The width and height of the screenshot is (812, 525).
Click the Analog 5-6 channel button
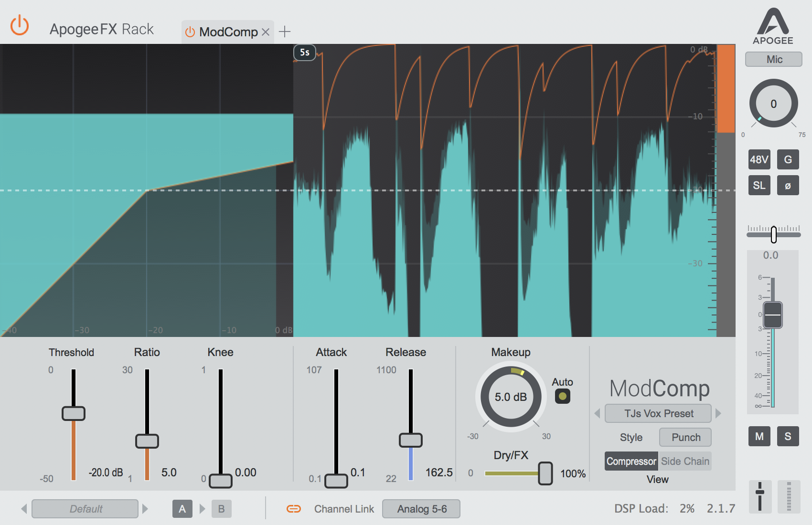421,509
